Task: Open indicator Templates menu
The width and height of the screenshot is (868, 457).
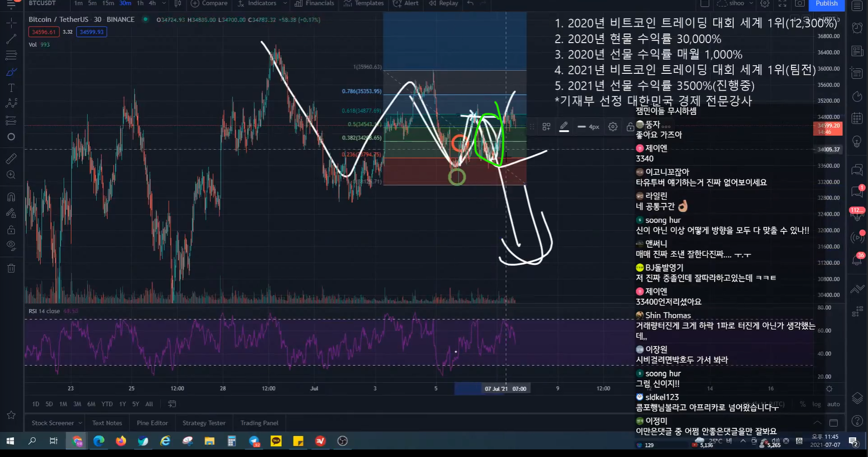Action: [364, 3]
